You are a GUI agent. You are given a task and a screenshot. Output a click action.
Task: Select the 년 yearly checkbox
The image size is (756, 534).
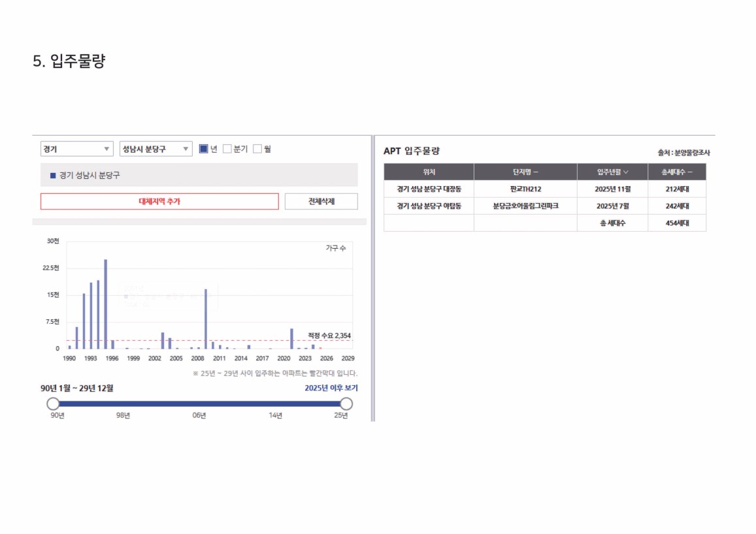click(x=203, y=149)
